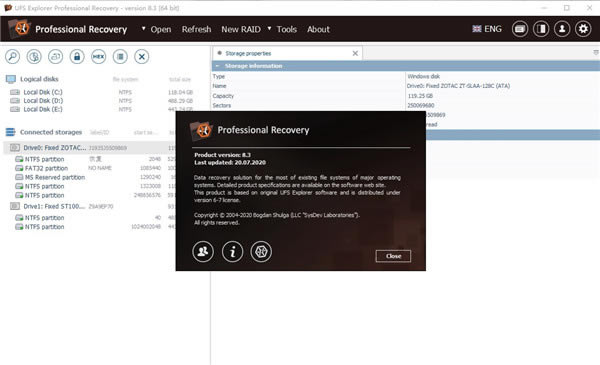This screenshot has width=600, height=365.
Task: Change the ENG language selector
Action: [x=487, y=29]
